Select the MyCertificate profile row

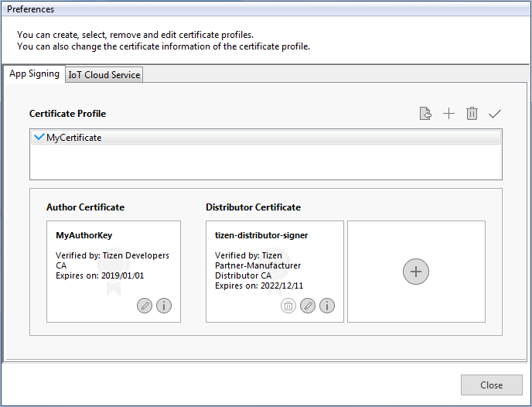pos(74,138)
